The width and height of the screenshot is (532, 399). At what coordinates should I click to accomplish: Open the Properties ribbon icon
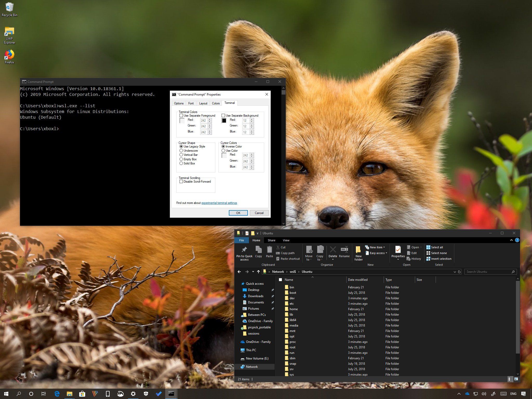(x=398, y=250)
